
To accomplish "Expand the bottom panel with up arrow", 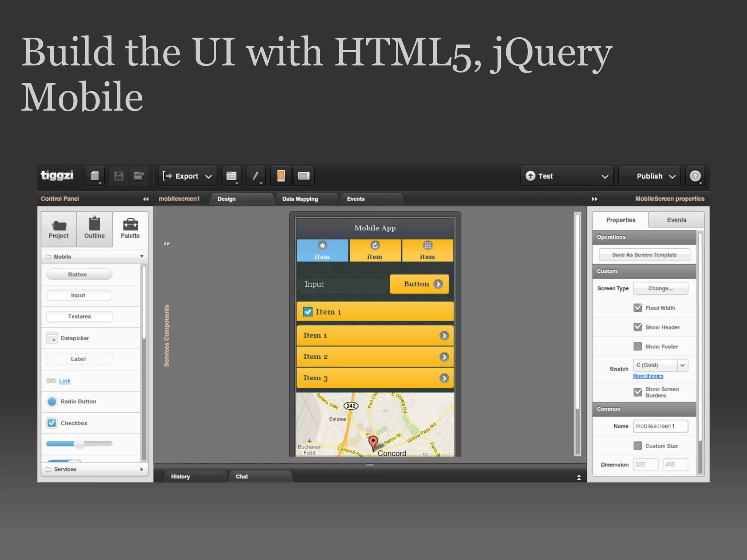I will click(579, 477).
